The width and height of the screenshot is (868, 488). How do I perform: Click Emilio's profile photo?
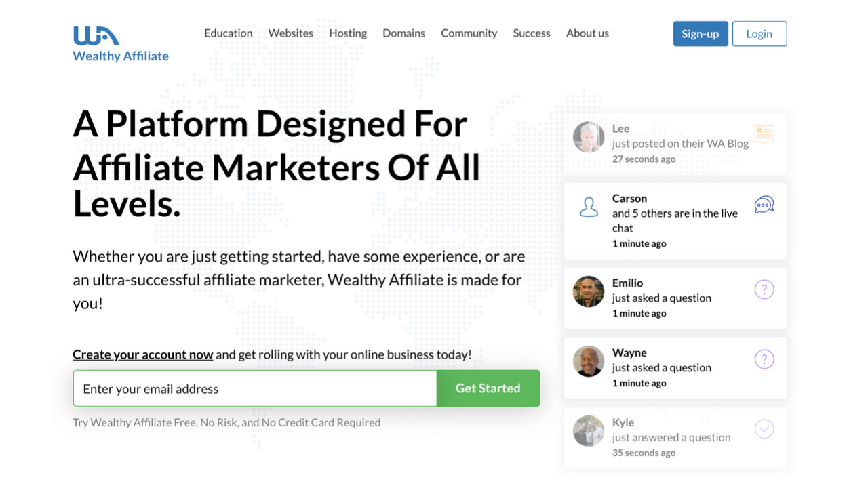[589, 291]
